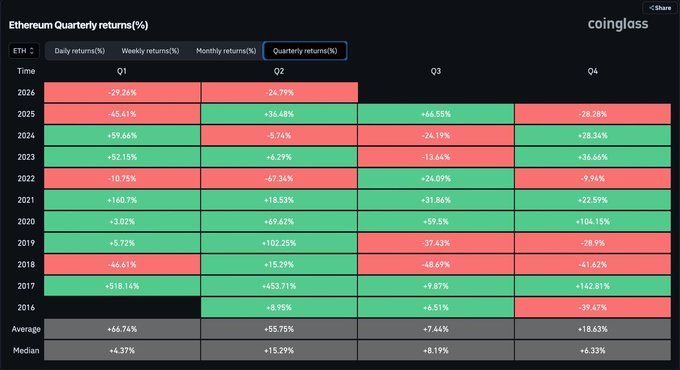The image size is (680, 370).
Task: Click the 2024 Q2 cell -5.74%
Action: pyautogui.click(x=279, y=135)
